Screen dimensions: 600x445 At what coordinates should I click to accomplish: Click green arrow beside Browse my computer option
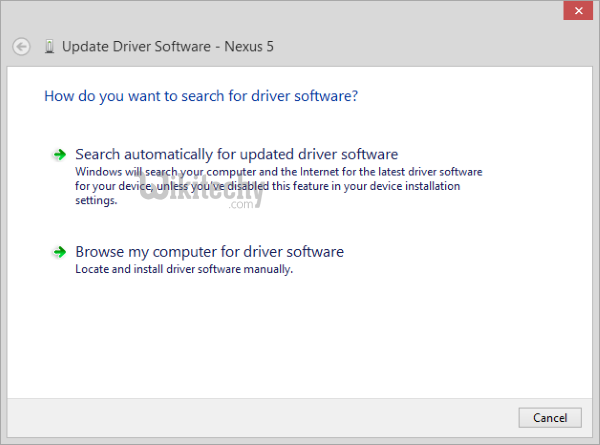[x=60, y=252]
